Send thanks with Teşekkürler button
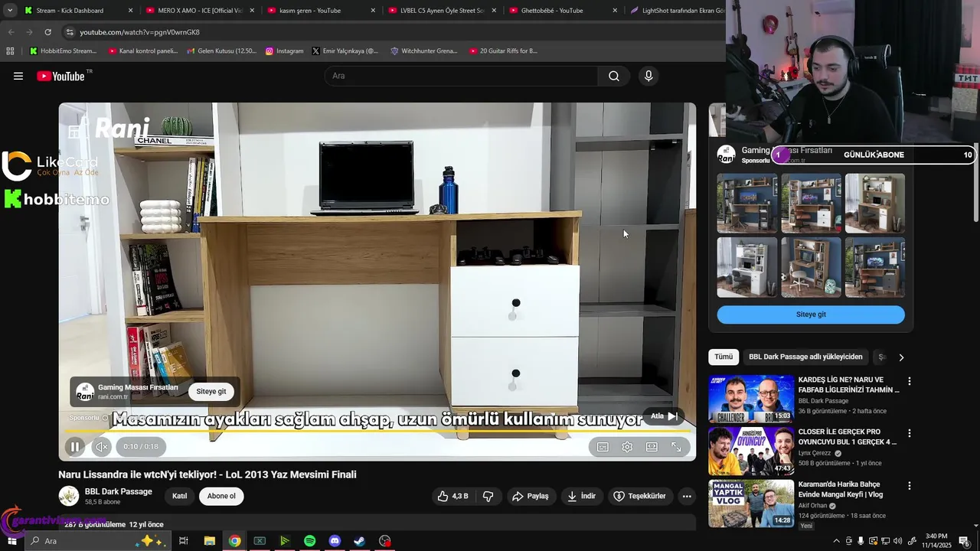 click(x=640, y=496)
